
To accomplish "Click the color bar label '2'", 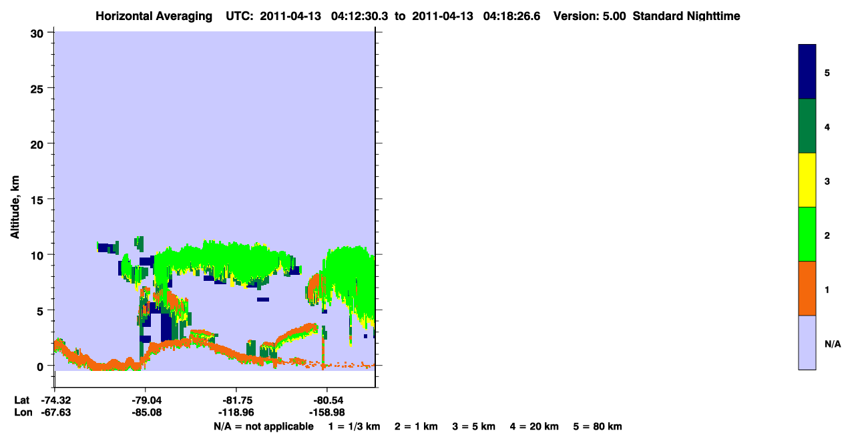I will [x=827, y=234].
